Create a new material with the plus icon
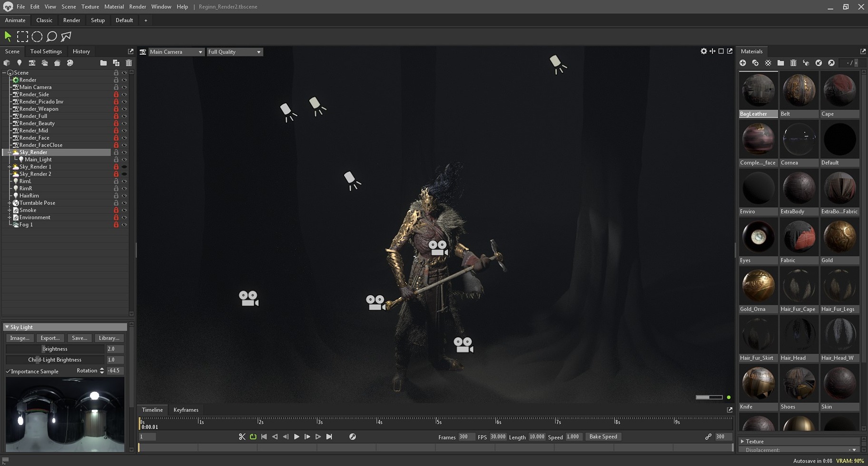The height and width of the screenshot is (466, 868). pos(743,62)
